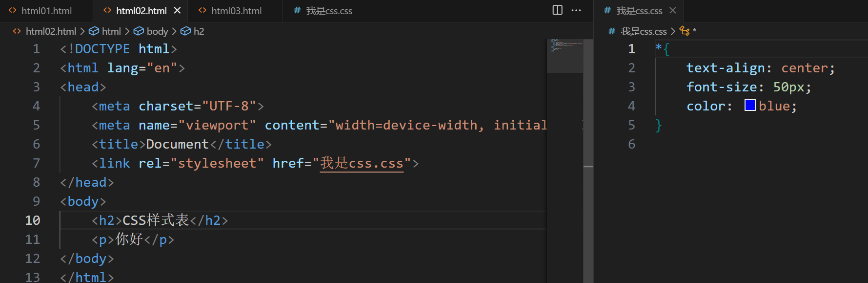Click the "stylesheet" rel attribute value
Viewport: 868px width, 283px height.
(x=217, y=163)
